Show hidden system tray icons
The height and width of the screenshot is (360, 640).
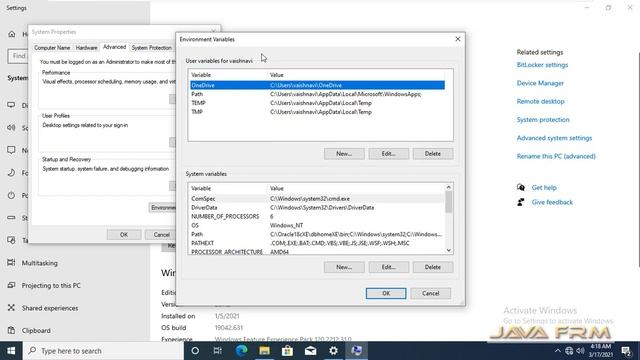pyautogui.click(x=557, y=351)
